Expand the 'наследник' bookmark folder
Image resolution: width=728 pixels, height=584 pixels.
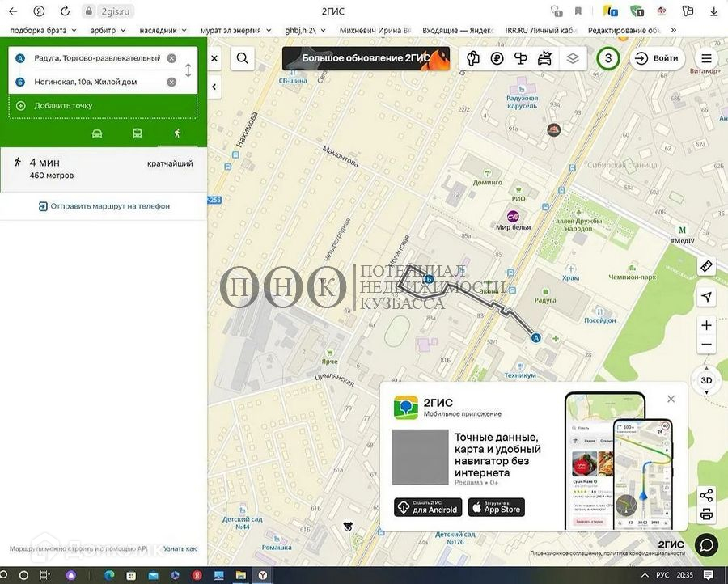(x=164, y=30)
